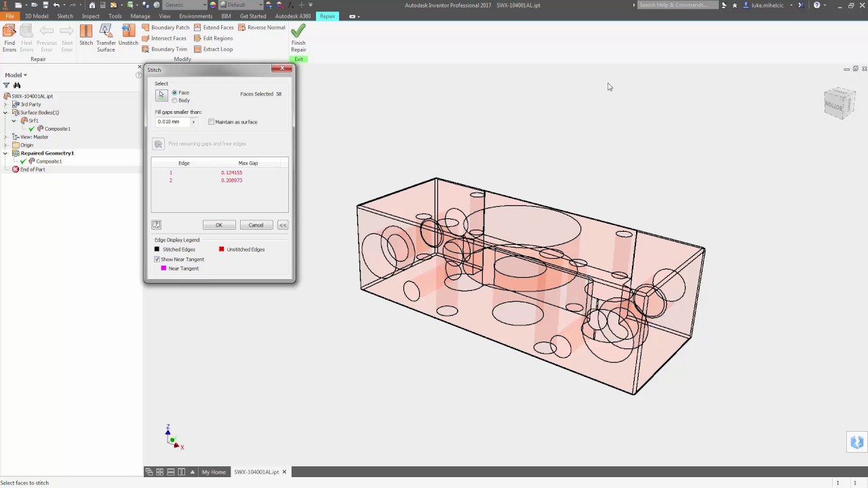
Task: Open Autodesk Exchange X icon
Action: point(800,5)
